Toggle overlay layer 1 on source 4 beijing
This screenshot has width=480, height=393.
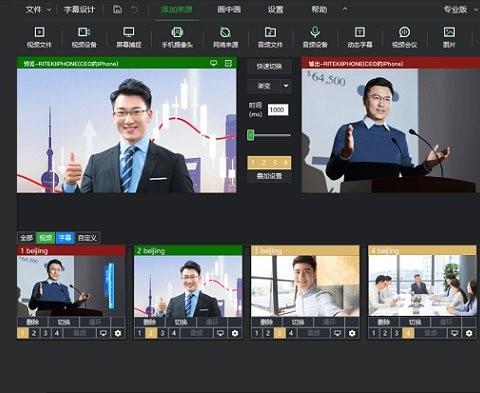click(x=374, y=333)
